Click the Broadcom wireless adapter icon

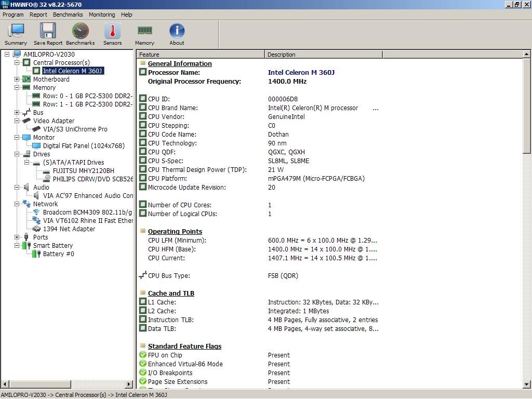(36, 212)
